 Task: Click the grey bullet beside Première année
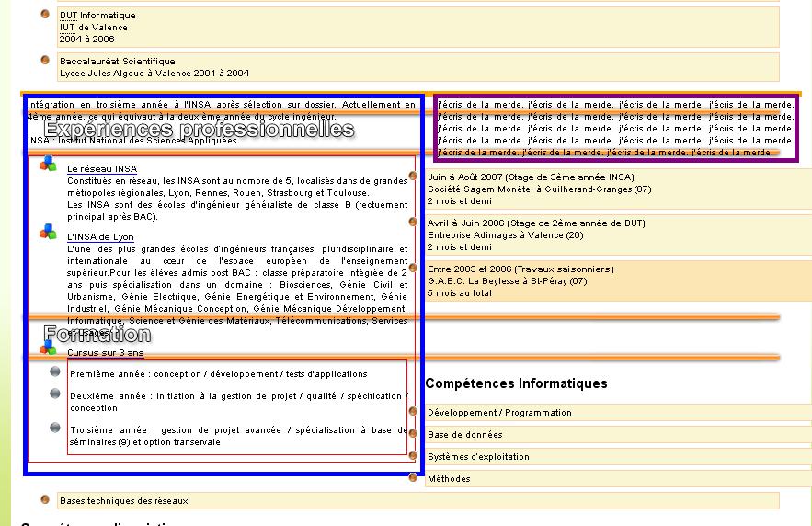coord(55,372)
